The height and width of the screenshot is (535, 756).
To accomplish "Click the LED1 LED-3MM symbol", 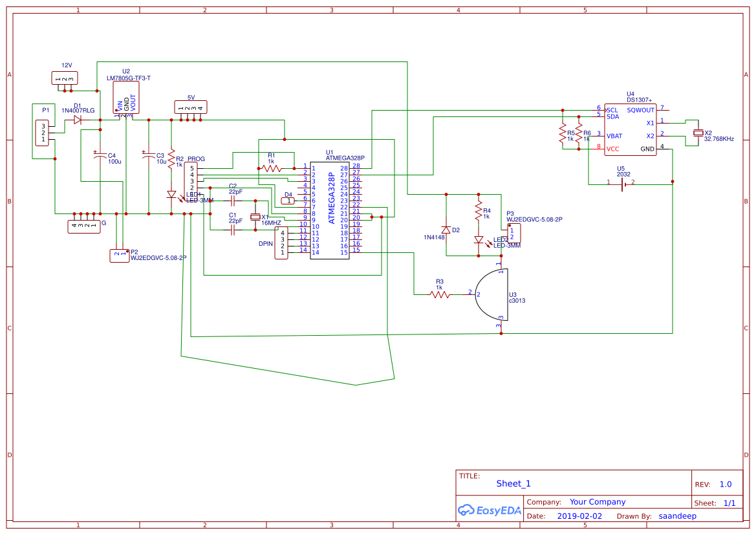I will (170, 194).
